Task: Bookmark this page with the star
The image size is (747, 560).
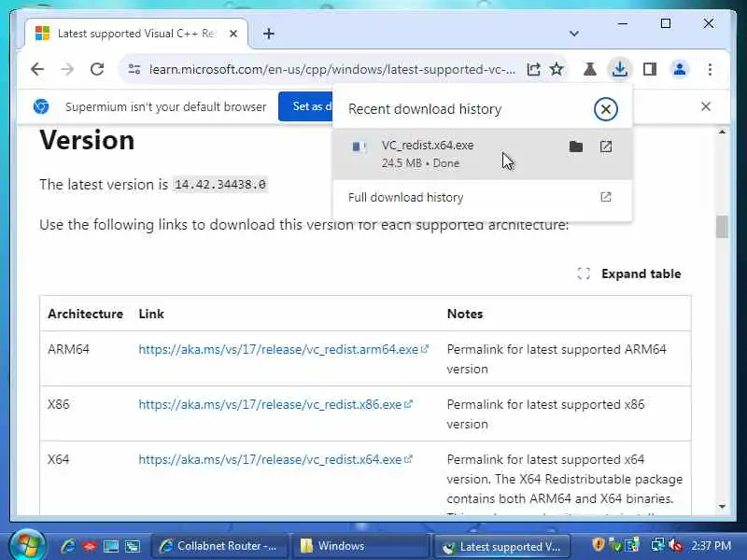Action: click(x=557, y=69)
